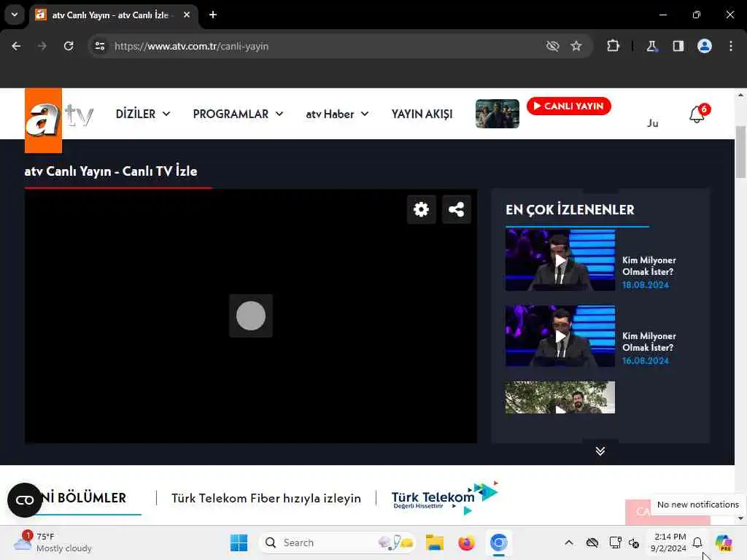The height and width of the screenshot is (560, 747).
Task: Click the taskbar Search box
Action: pyautogui.click(x=337, y=542)
